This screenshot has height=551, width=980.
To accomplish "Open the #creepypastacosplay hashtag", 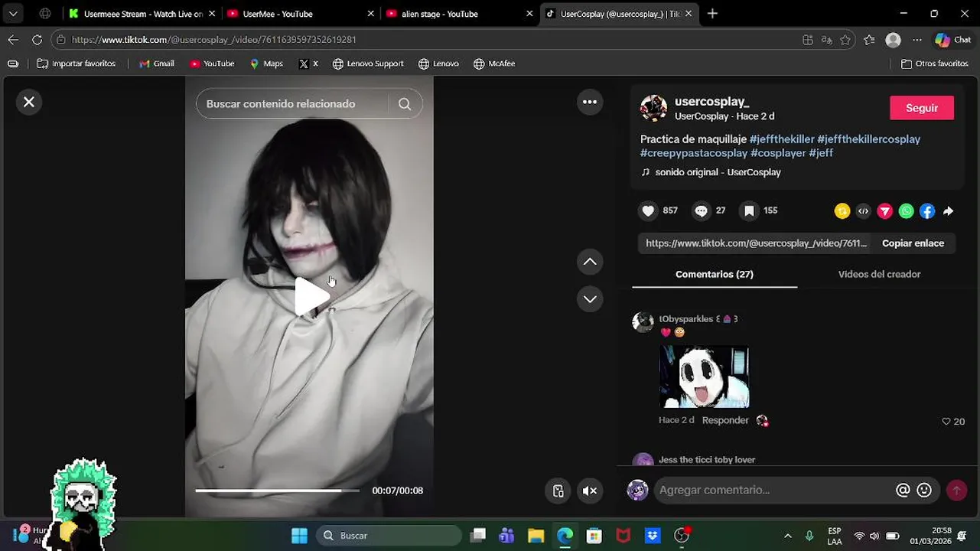I will tap(694, 153).
